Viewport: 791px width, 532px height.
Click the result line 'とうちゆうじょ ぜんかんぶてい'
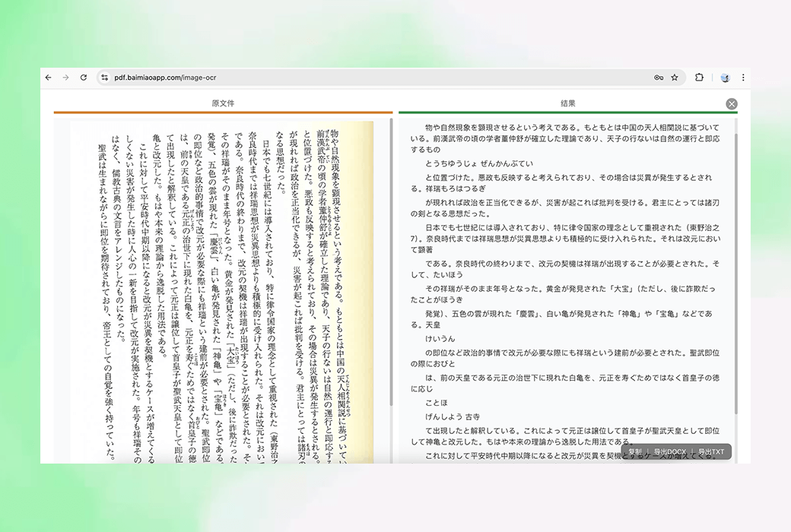[x=479, y=163]
